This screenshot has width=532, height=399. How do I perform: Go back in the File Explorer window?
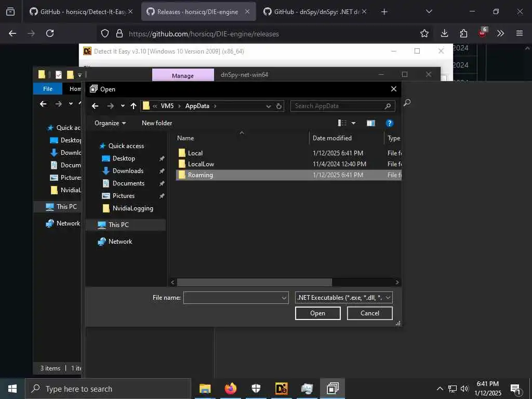43,104
